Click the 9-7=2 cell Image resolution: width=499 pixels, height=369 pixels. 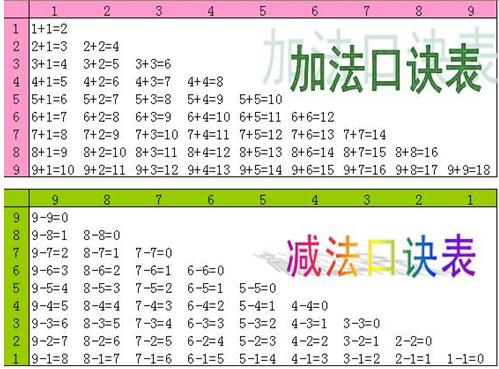[x=50, y=253]
